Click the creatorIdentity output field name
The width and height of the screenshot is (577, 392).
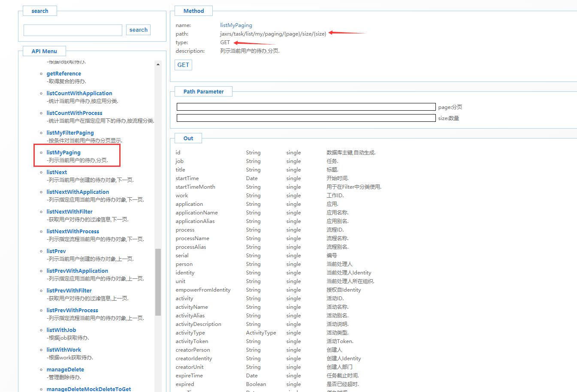(x=194, y=359)
